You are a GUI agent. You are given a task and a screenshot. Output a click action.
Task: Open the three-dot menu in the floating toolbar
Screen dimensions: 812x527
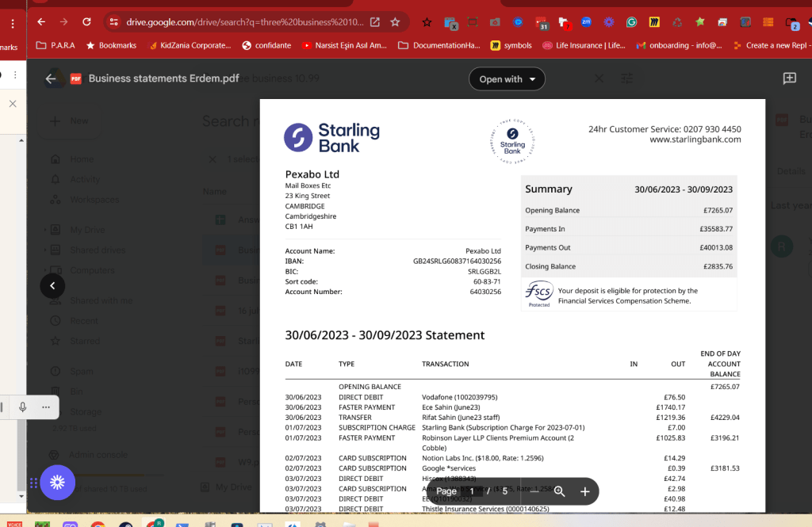coord(46,407)
